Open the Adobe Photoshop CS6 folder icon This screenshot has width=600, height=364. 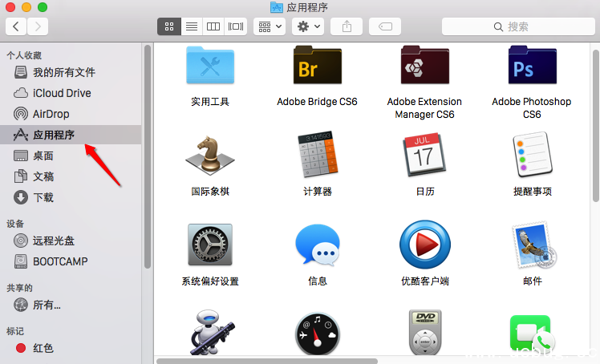click(533, 65)
